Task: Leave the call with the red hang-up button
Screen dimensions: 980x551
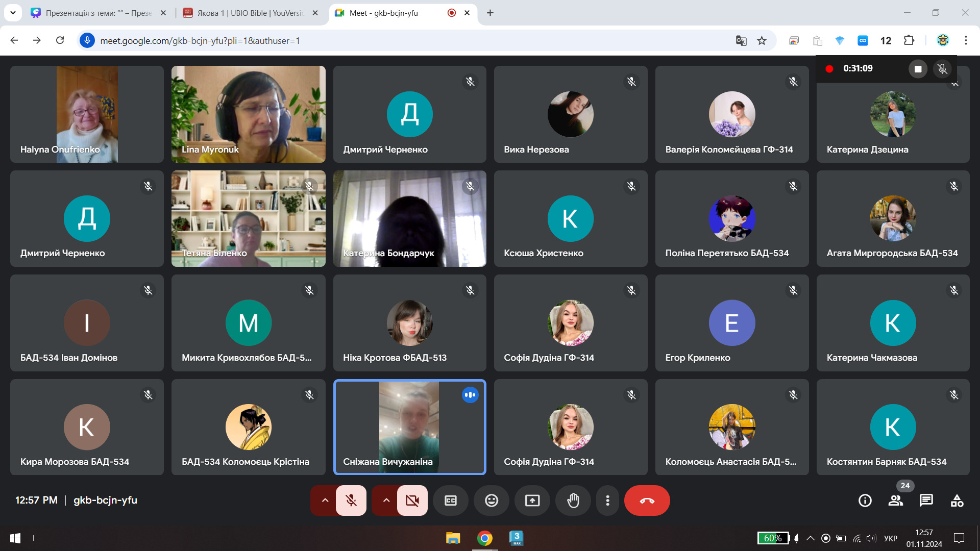Action: pos(647,500)
